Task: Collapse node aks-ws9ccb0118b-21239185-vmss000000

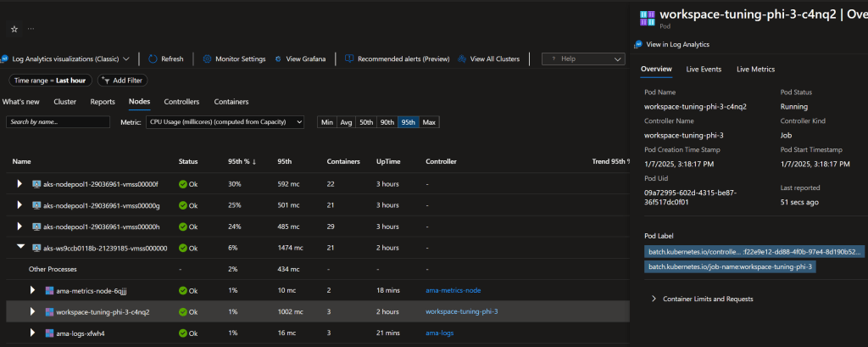Action: pyautogui.click(x=20, y=249)
